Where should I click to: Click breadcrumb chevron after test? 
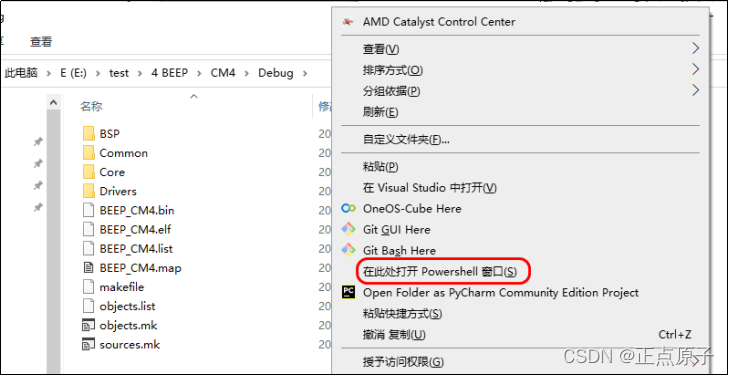[139, 73]
